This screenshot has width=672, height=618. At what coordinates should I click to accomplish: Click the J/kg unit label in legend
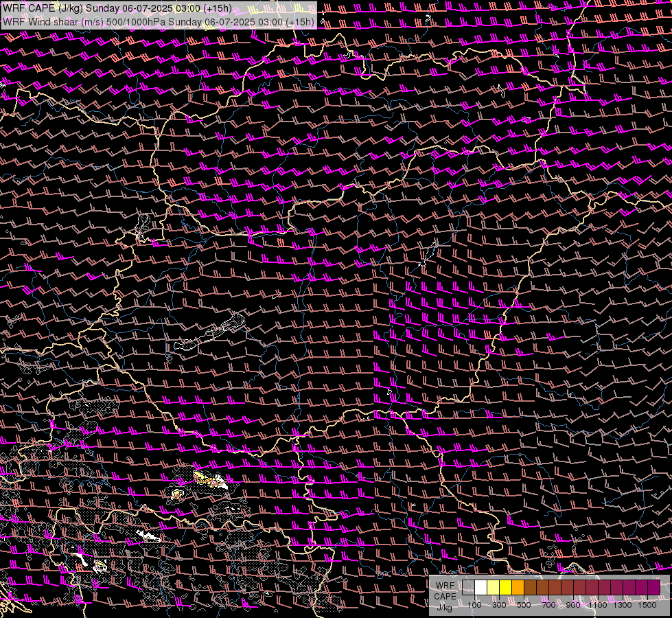[444, 608]
